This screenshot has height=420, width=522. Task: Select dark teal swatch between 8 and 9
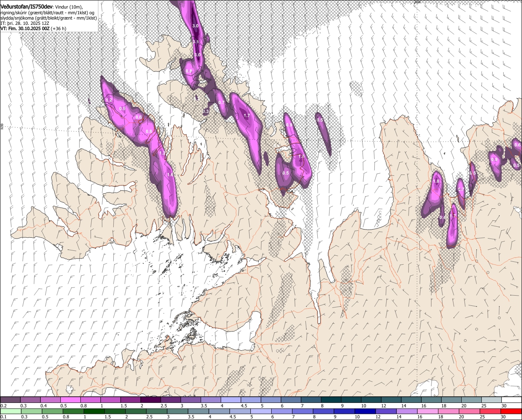(331, 400)
